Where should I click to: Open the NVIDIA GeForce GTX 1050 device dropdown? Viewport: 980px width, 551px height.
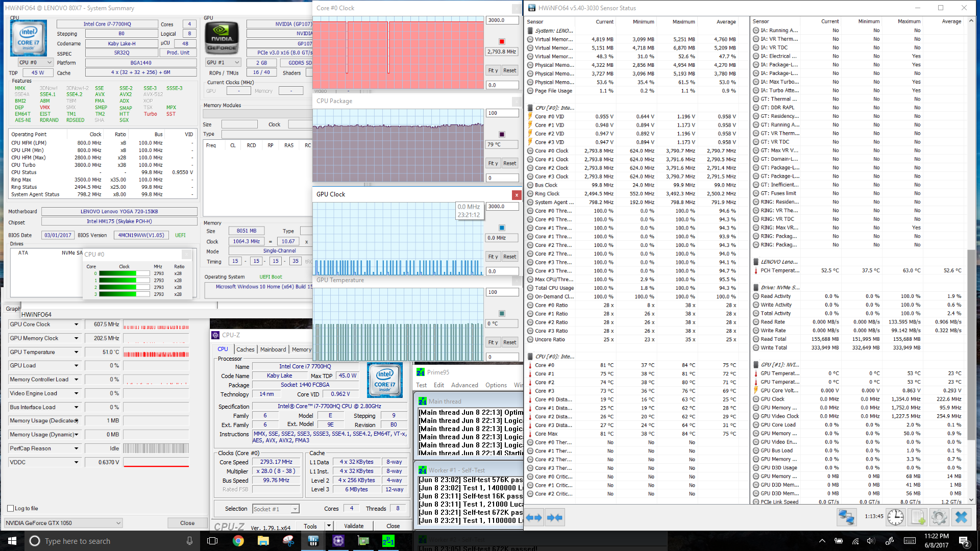[63, 523]
